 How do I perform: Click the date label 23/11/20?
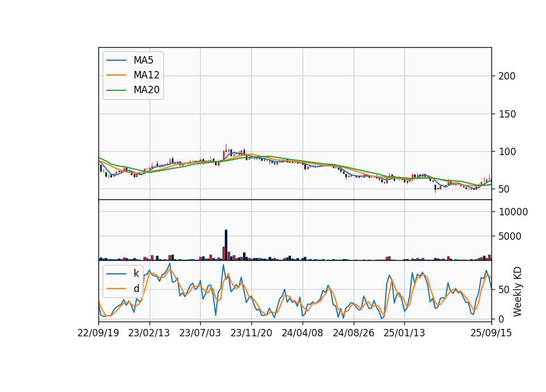click(251, 333)
